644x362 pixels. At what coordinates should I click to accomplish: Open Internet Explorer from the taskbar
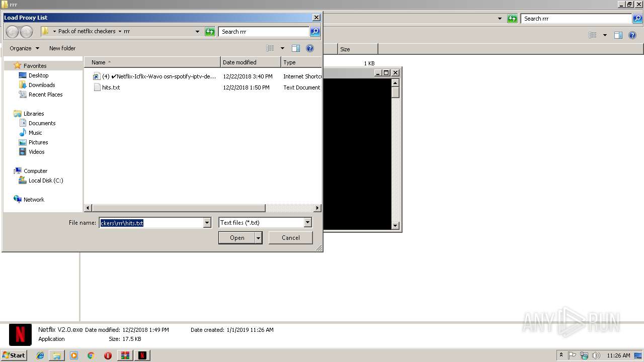coord(40,355)
